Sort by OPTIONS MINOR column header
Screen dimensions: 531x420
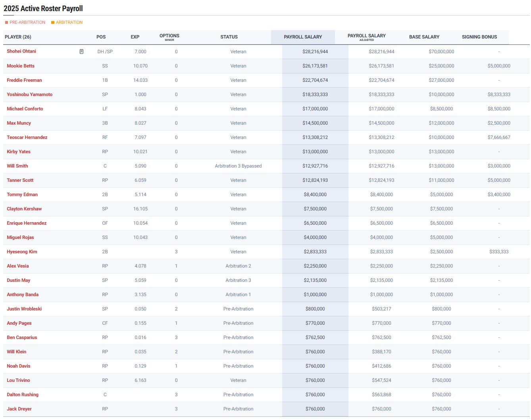169,37
